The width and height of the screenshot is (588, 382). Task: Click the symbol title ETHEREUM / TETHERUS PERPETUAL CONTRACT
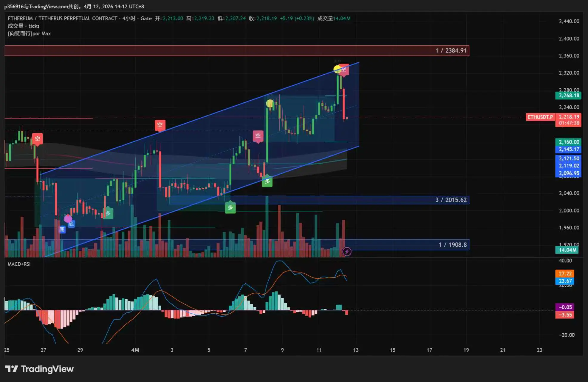point(63,19)
